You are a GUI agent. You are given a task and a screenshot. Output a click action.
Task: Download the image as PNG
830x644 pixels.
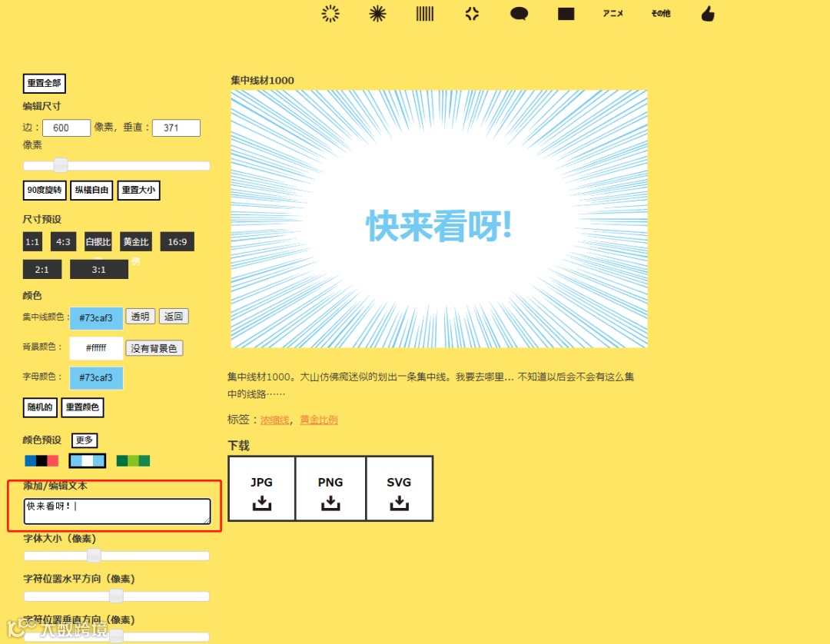tap(330, 489)
